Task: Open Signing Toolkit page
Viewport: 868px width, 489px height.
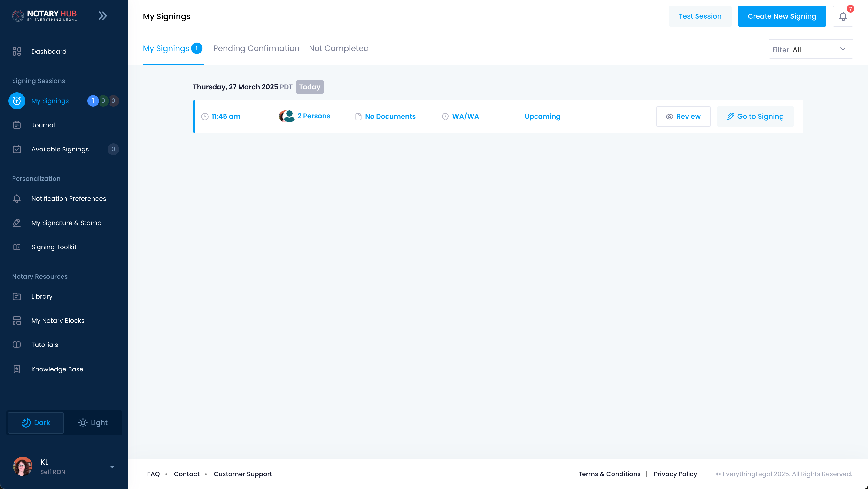Action: (x=54, y=247)
